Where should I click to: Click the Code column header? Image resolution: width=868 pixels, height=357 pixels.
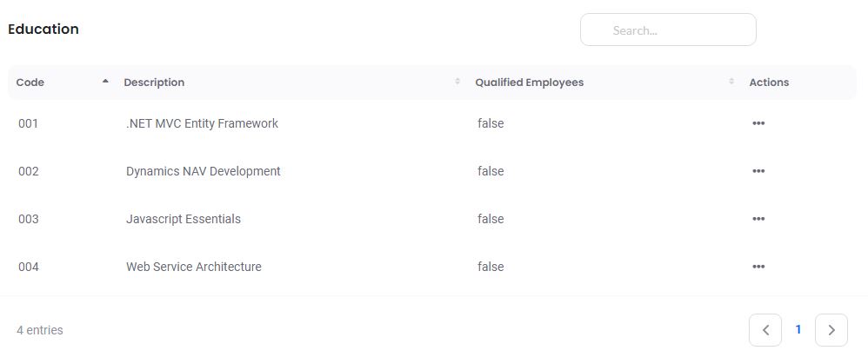[30, 83]
